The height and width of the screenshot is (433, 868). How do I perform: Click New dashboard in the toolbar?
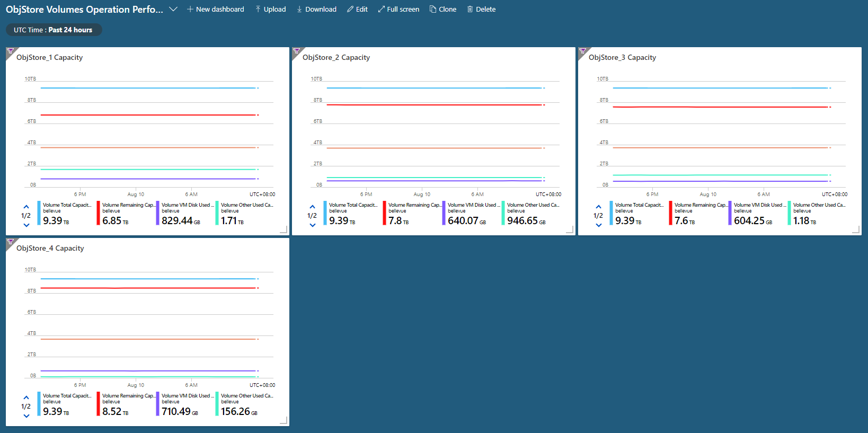coord(216,9)
